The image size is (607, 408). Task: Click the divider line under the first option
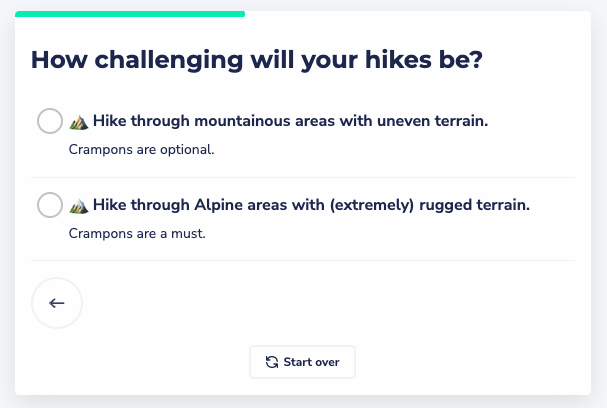[303, 178]
